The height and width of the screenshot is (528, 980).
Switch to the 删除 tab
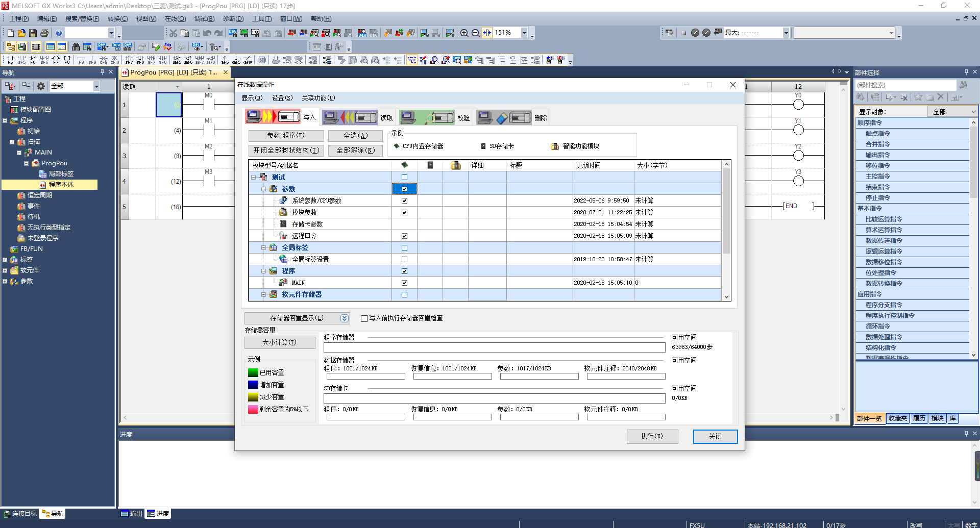(x=512, y=118)
